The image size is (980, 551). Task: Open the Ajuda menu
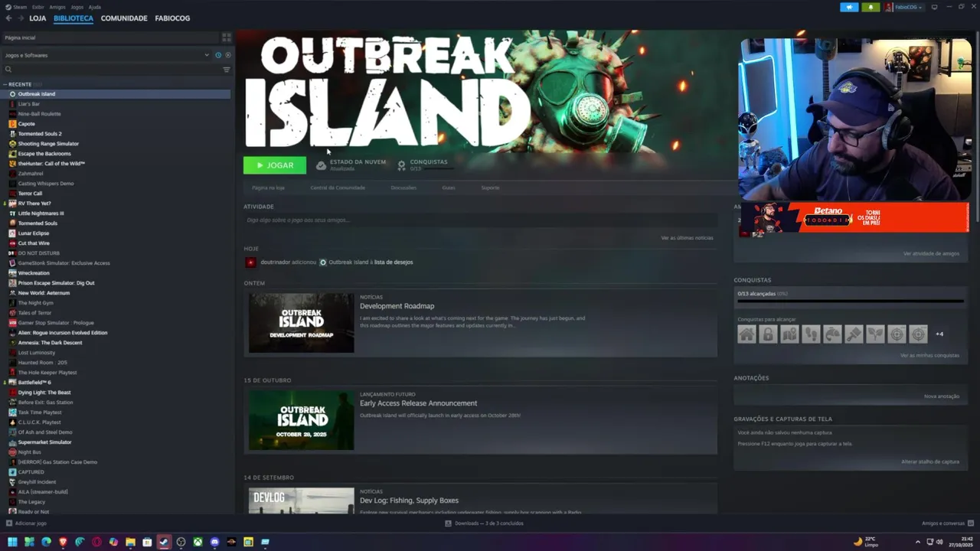95,7
